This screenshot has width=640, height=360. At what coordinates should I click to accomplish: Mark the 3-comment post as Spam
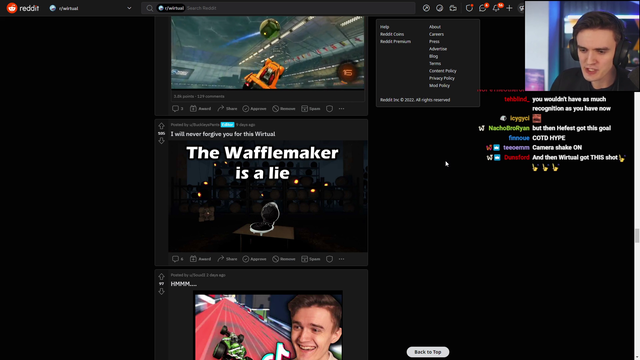[311, 109]
